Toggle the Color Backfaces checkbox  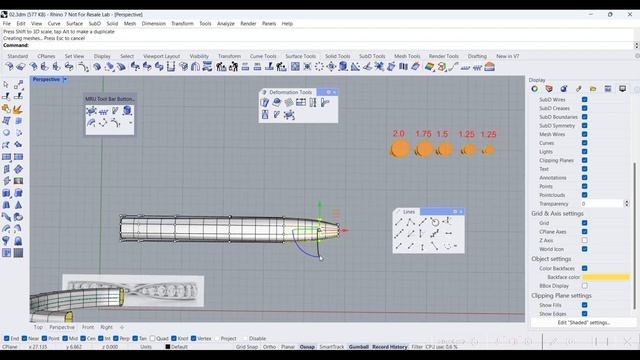point(584,268)
